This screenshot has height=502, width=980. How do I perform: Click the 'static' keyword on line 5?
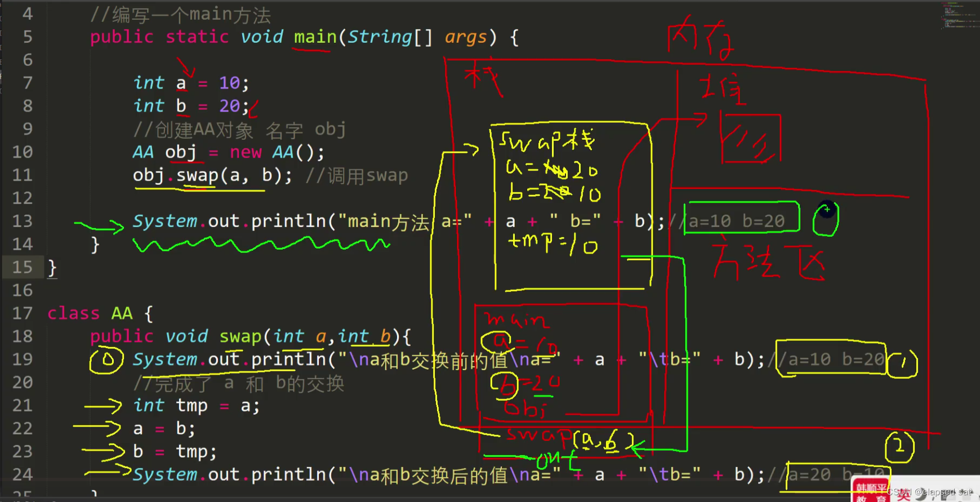click(x=197, y=37)
